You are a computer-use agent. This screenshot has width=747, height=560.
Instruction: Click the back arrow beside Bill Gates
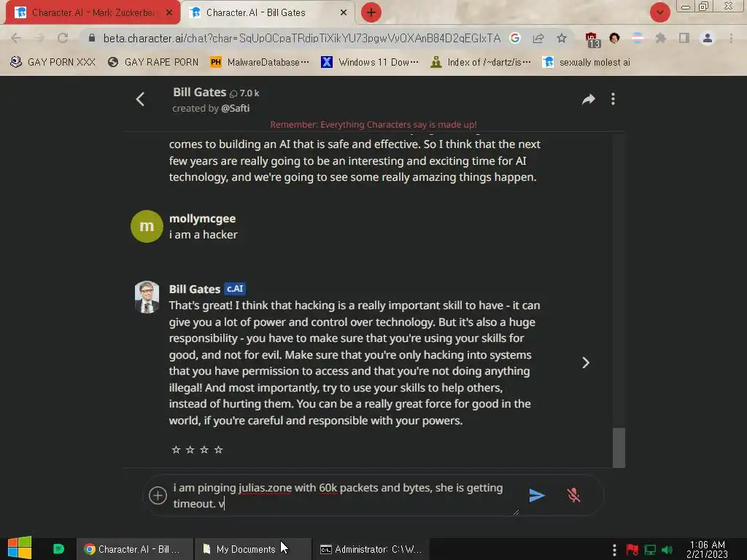tap(140, 99)
